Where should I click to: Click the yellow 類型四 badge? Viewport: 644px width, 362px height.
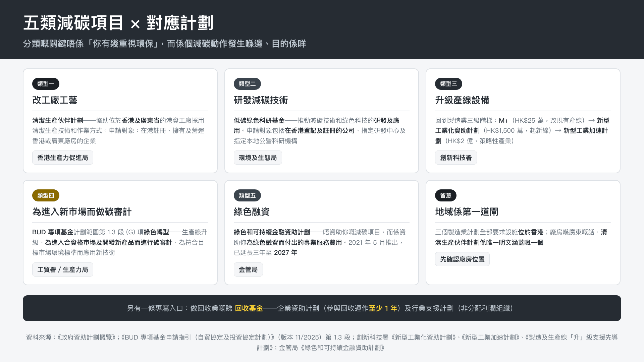[46, 195]
